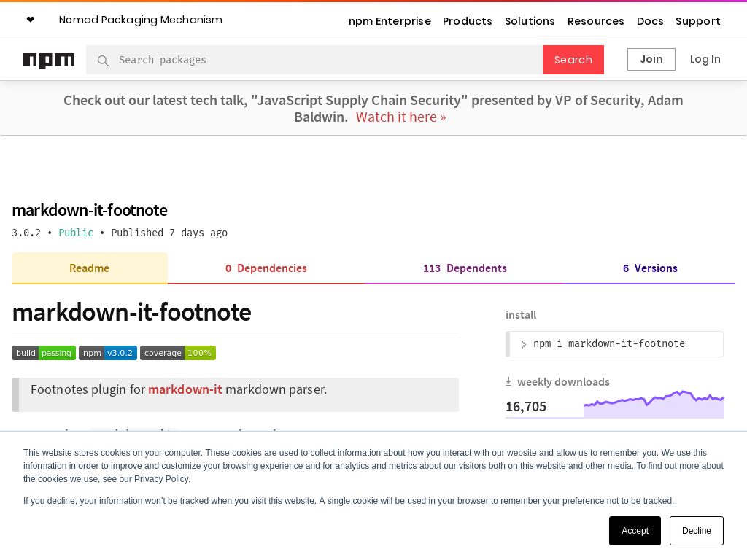The height and width of the screenshot is (560, 747).
Task: Open the npm logo home link
Action: tap(49, 60)
